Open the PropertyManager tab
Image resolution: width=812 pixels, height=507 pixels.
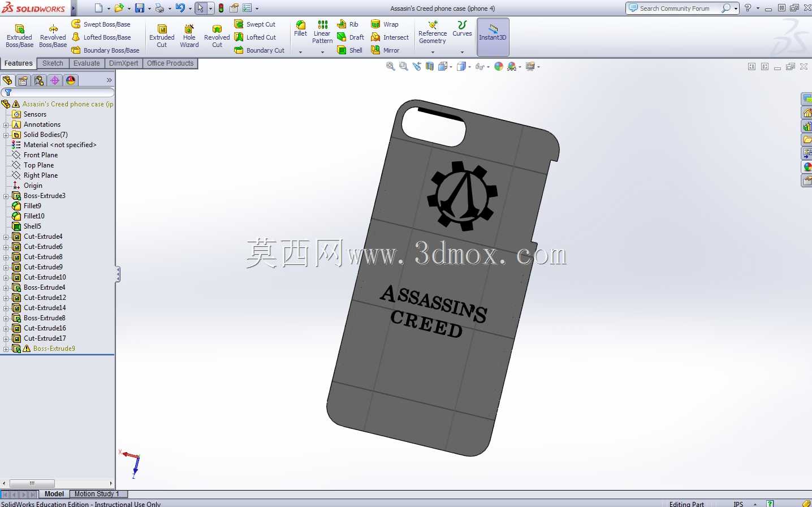pos(23,80)
